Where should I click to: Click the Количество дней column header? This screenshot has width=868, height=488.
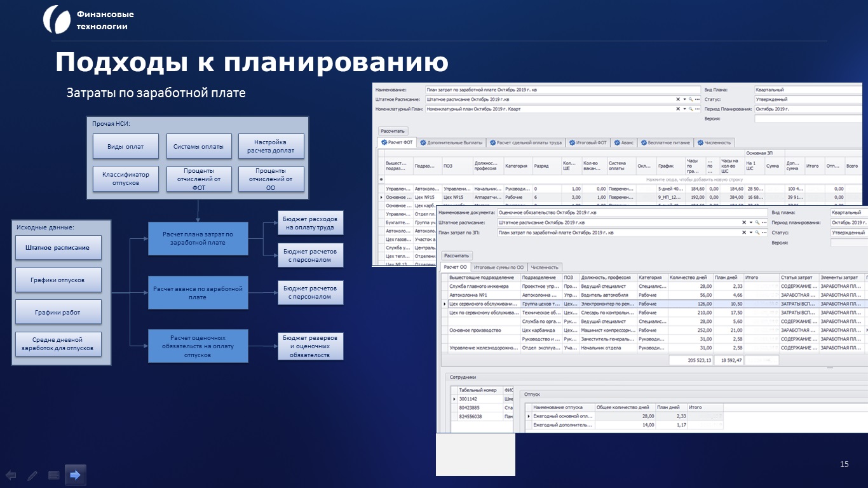click(x=690, y=278)
